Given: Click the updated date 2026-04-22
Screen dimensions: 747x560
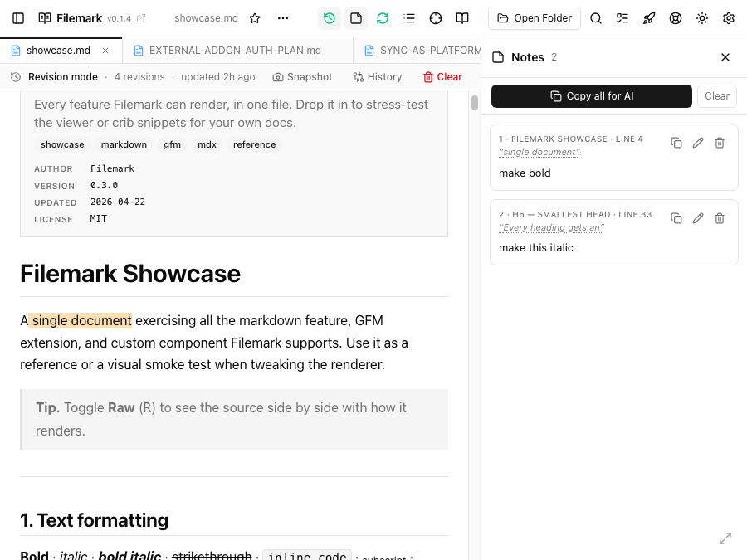Looking at the screenshot, I should tap(118, 202).
